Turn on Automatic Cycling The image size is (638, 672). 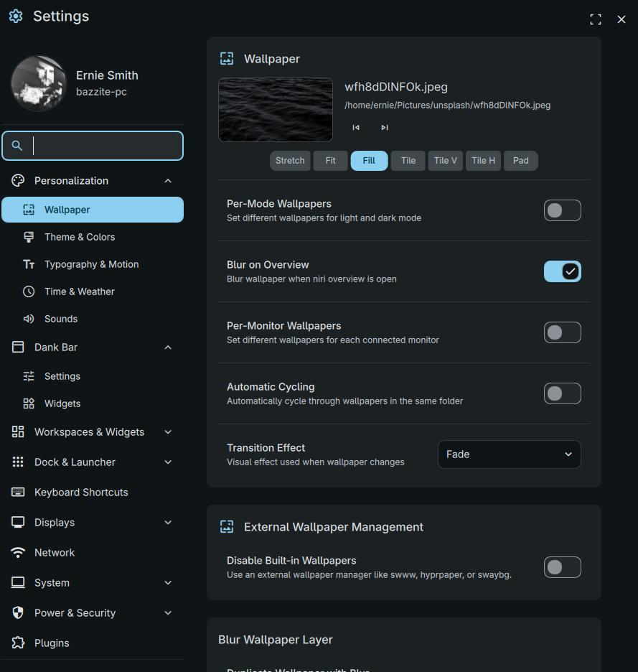click(562, 393)
